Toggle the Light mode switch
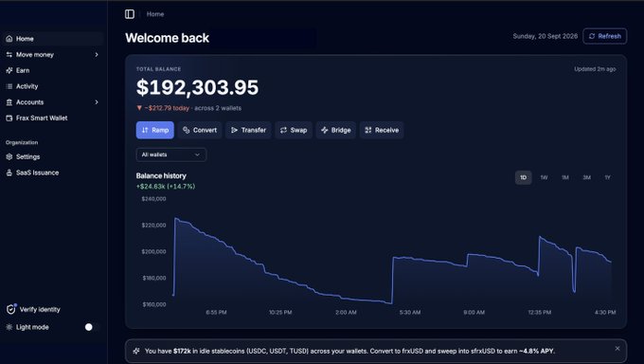 tap(92, 327)
